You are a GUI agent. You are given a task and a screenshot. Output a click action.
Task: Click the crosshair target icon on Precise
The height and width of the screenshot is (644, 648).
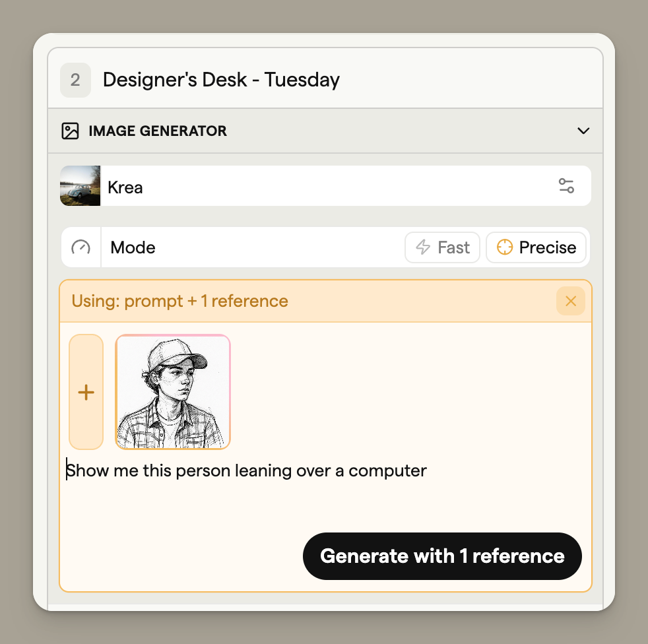point(504,247)
